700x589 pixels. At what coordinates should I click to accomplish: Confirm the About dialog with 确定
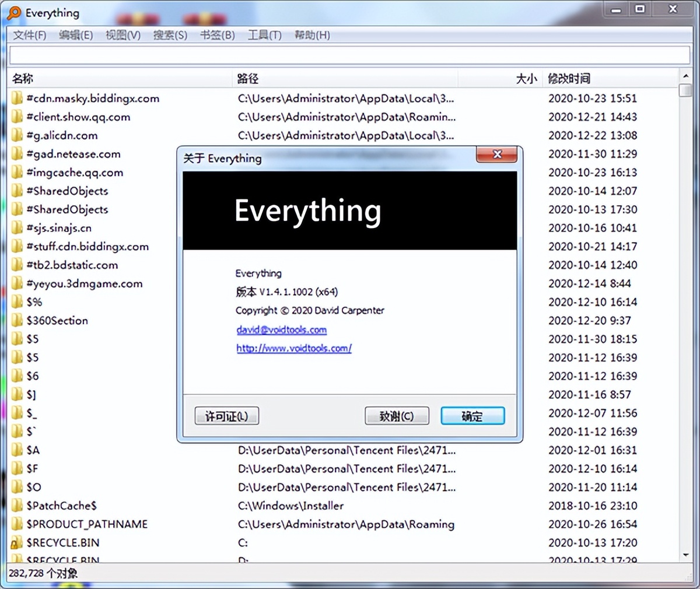[473, 416]
